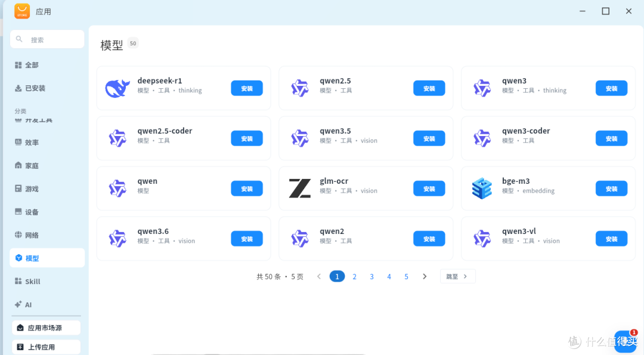Select the 网络 category
644x355 pixels.
[47, 235]
